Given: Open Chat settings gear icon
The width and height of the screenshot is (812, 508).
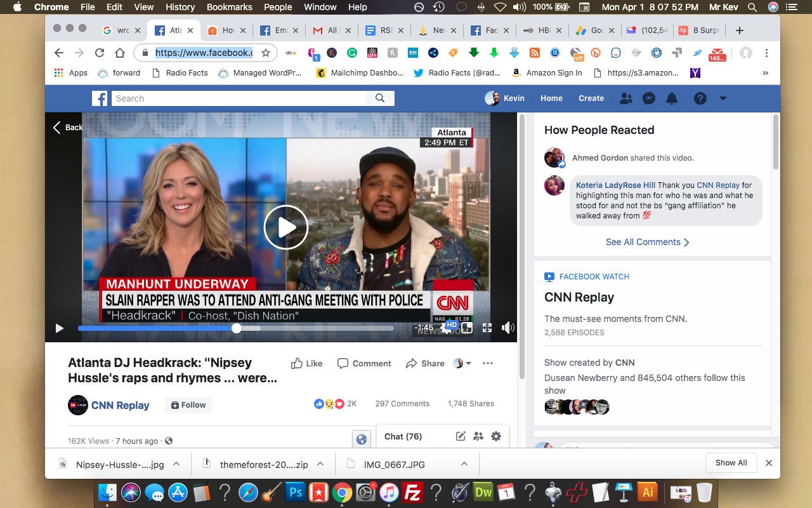Looking at the screenshot, I should tap(496, 436).
